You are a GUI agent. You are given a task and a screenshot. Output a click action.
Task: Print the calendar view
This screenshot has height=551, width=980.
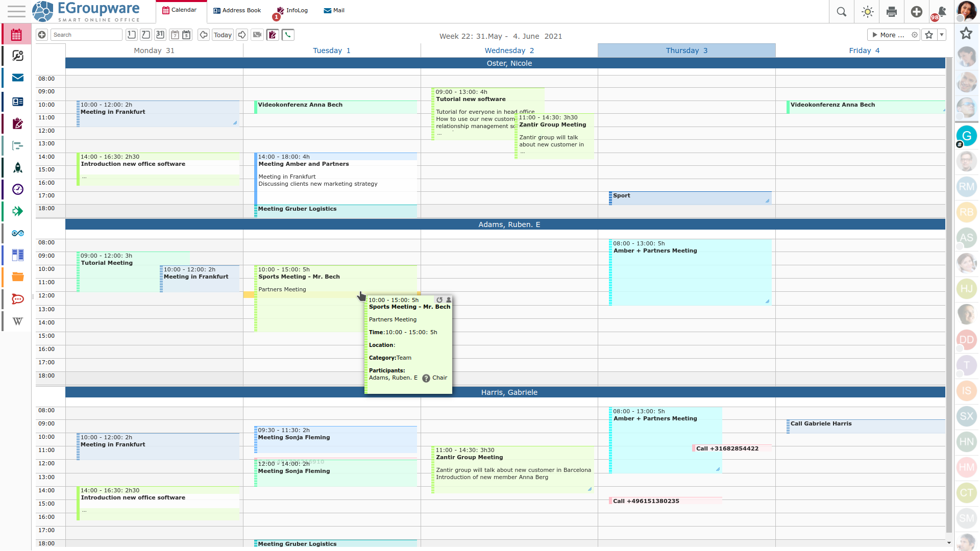point(892,12)
